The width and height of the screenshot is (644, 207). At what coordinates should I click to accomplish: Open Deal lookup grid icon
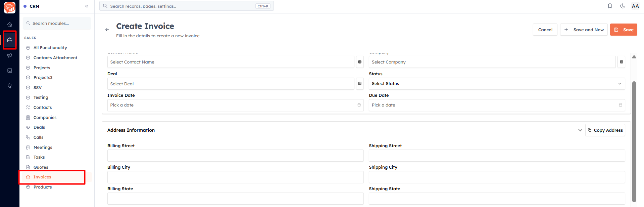coord(360,84)
